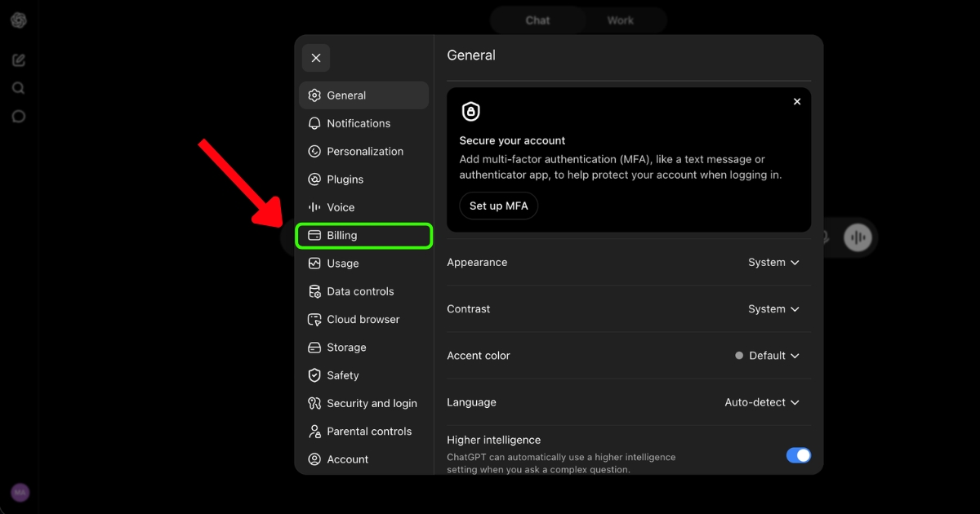The width and height of the screenshot is (980, 514).
Task: Open the Safety settings tab
Action: click(363, 375)
